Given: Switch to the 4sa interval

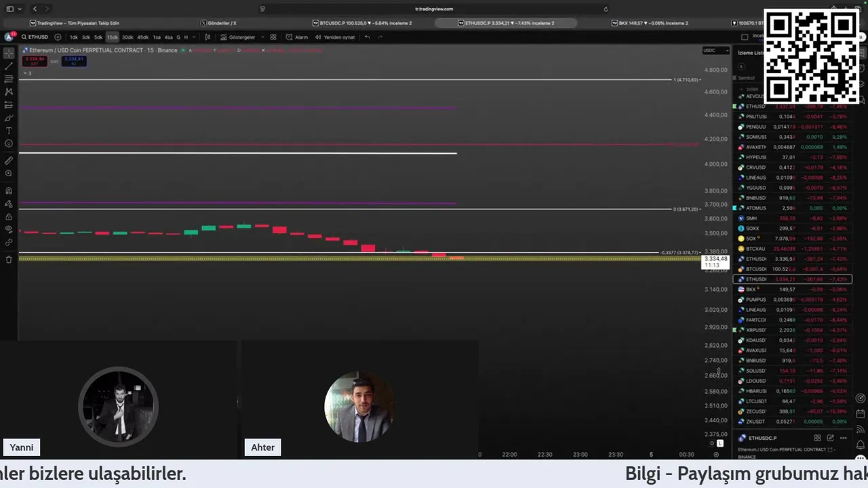Looking at the screenshot, I should (169, 37).
